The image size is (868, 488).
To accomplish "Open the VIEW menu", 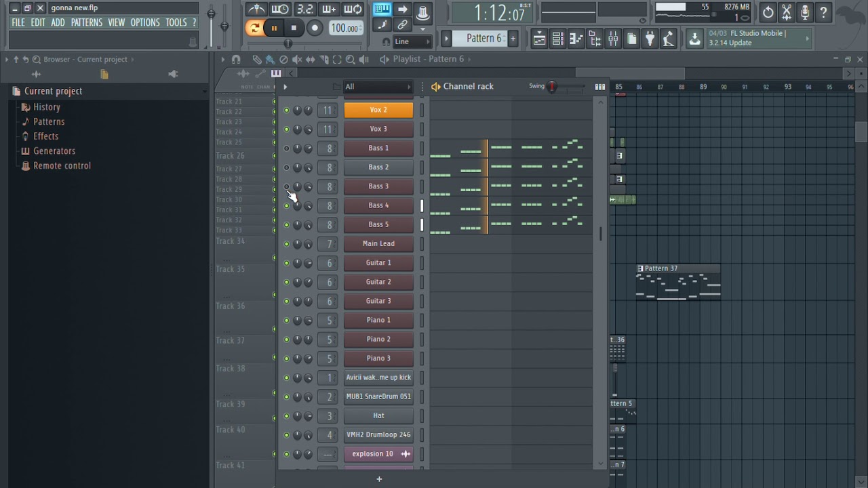I will click(x=117, y=22).
